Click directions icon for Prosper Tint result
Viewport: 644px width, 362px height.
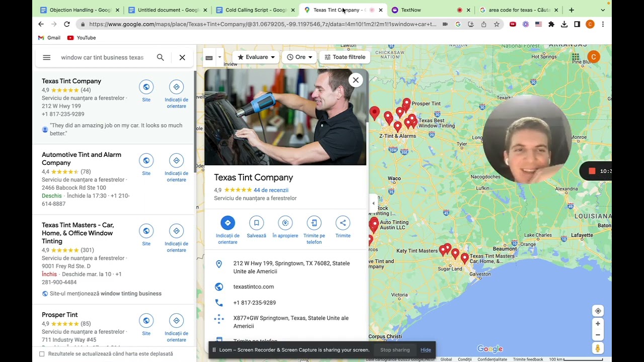tap(176, 321)
